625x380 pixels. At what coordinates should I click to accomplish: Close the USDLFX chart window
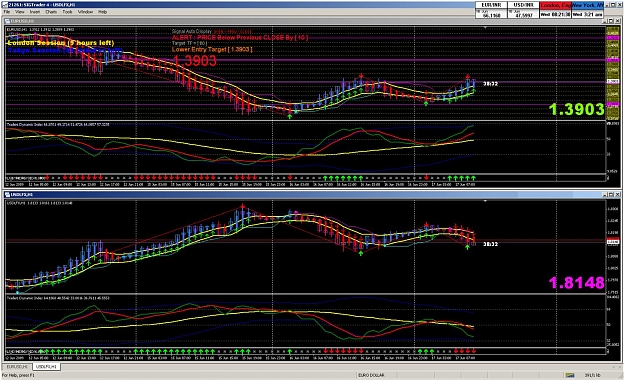coord(617,195)
